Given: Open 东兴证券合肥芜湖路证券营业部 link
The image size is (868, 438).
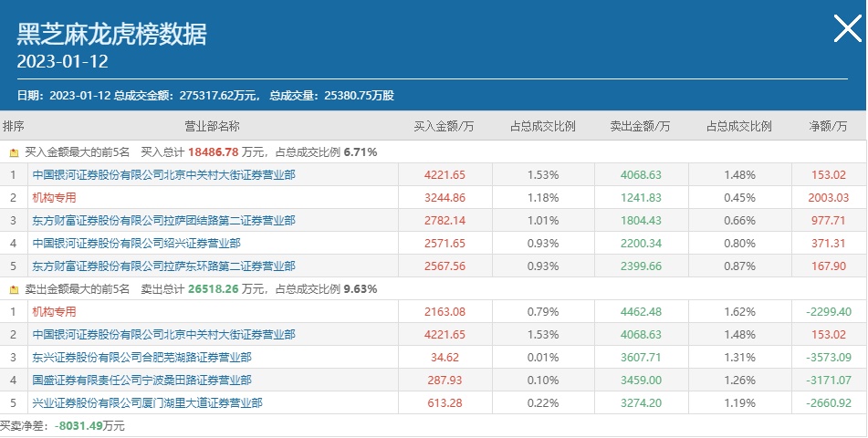Looking at the screenshot, I should coord(141,357).
